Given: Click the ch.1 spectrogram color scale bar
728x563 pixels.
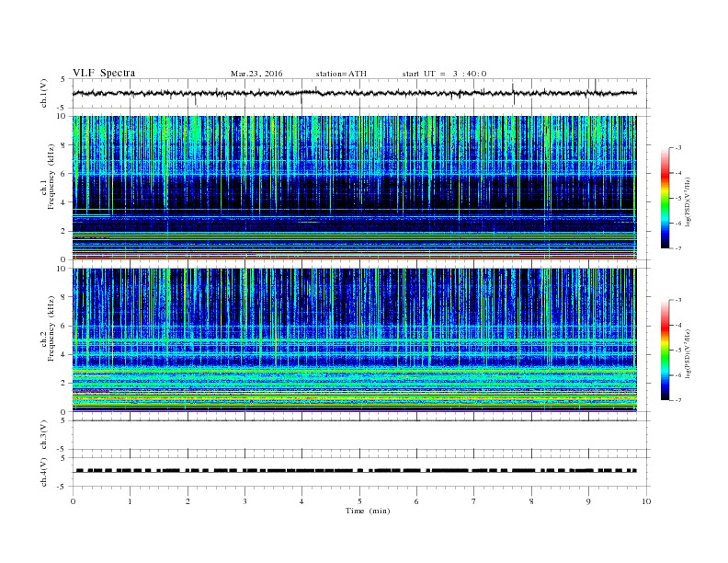Looking at the screenshot, I should 665,198.
